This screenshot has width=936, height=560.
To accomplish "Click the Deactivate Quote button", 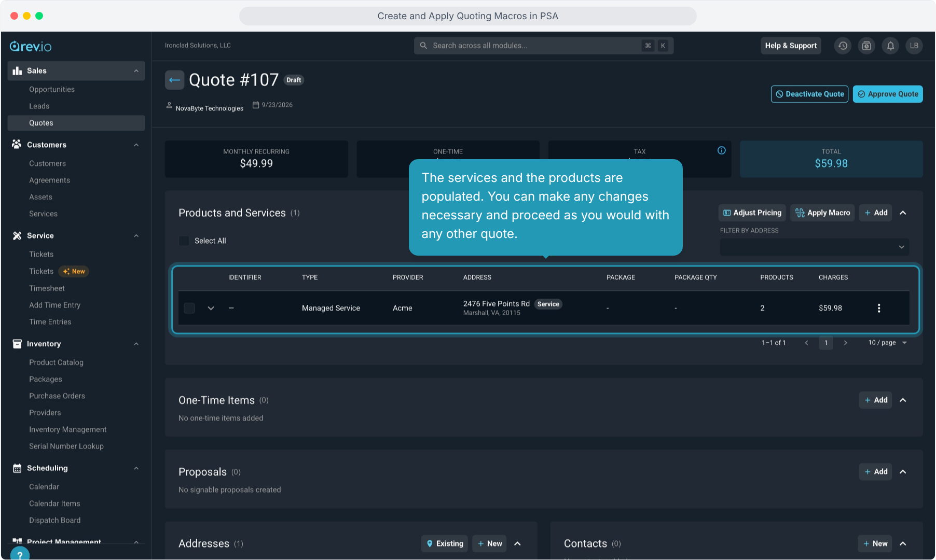I will [x=809, y=94].
